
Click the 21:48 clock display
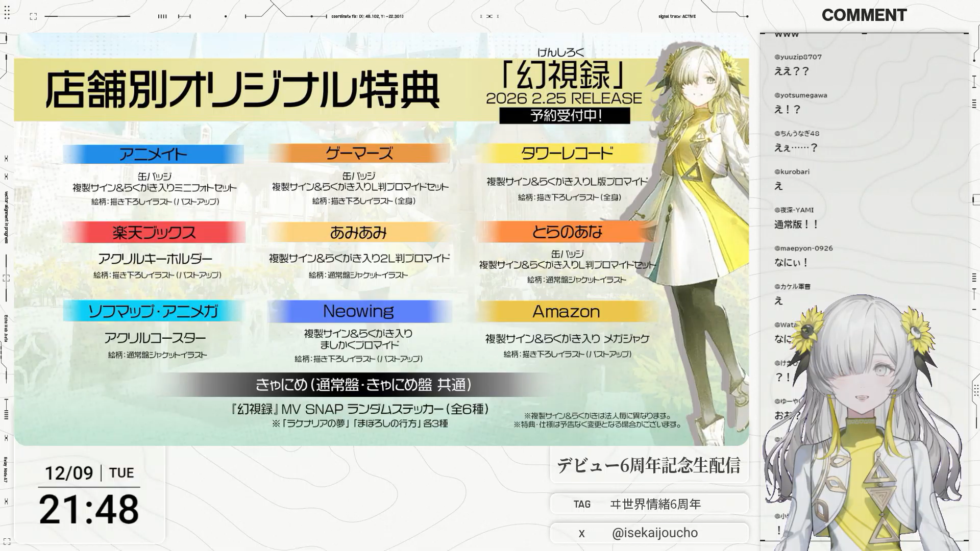89,510
